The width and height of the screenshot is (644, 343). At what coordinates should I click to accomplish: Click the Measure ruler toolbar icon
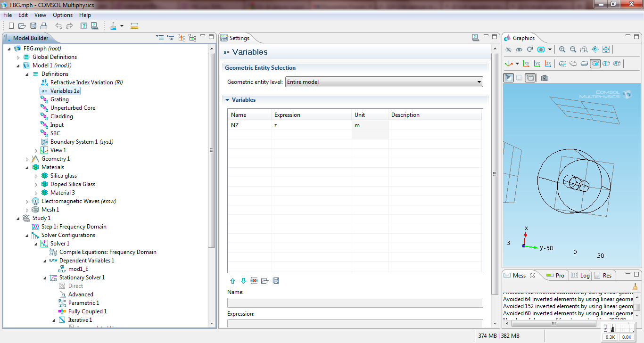pyautogui.click(x=134, y=26)
